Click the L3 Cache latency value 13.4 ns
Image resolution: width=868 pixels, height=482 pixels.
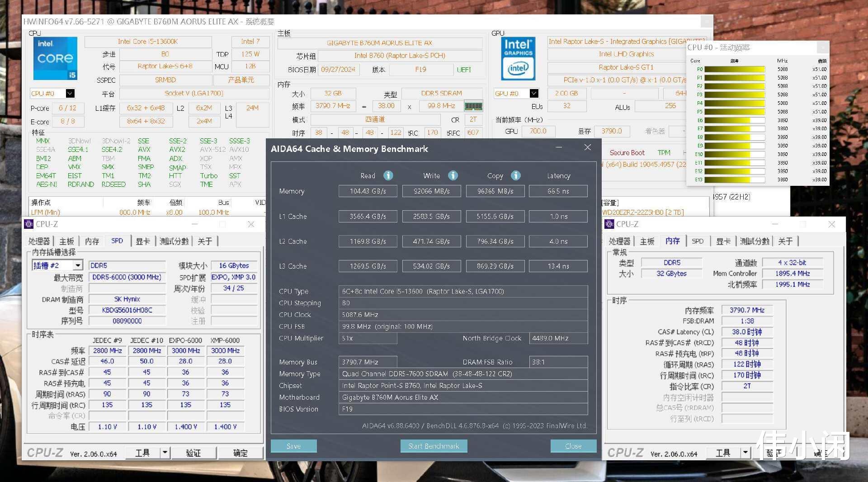coord(558,266)
